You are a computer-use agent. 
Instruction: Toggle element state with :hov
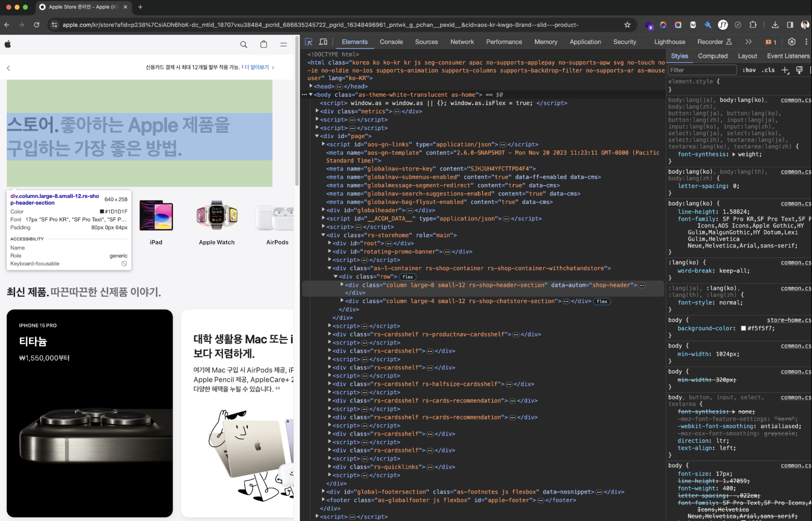click(x=749, y=70)
